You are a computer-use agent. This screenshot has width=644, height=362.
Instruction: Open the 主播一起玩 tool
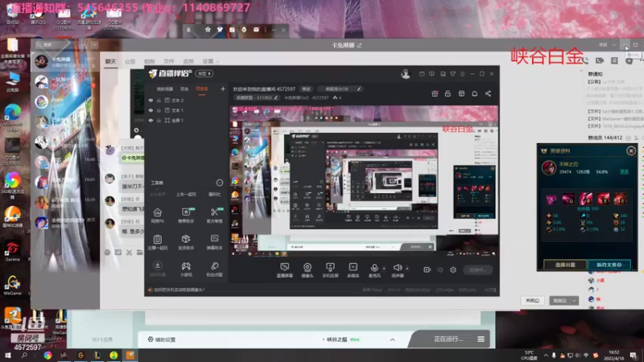158,242
